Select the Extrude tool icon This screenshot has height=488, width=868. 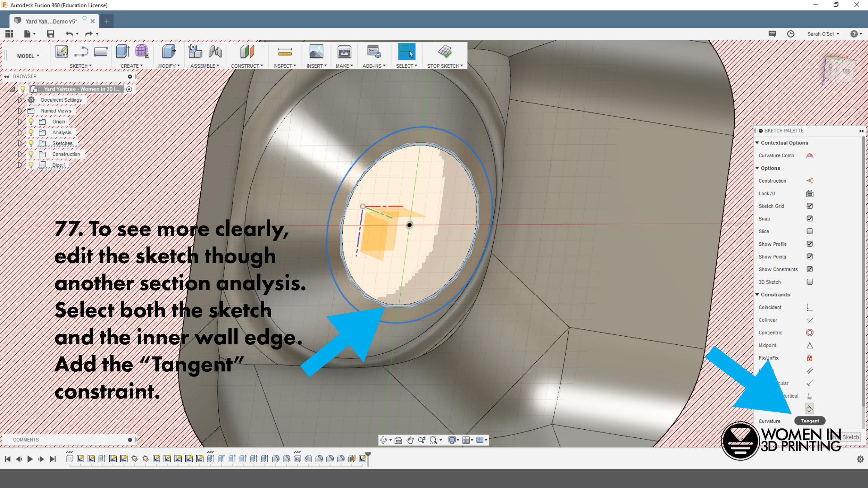click(123, 51)
